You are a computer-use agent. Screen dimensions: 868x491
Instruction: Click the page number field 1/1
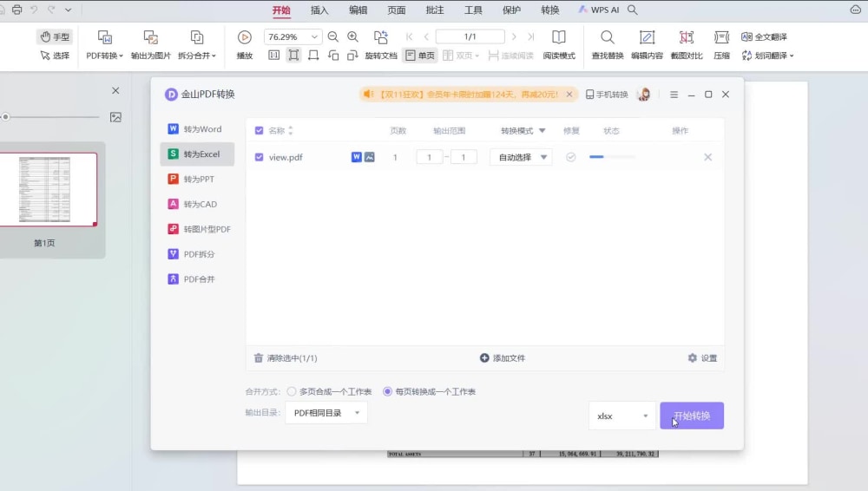coord(470,36)
